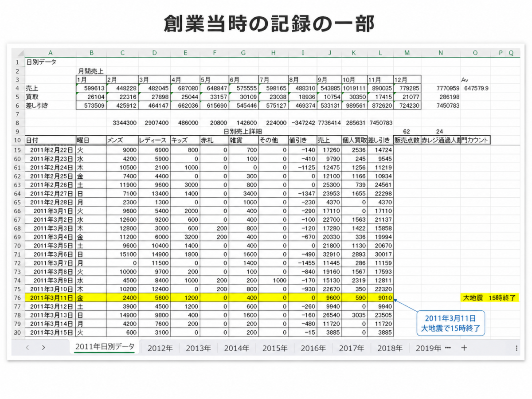
Task: Click date cell 2011年3月15日
Action: [x=51, y=333]
